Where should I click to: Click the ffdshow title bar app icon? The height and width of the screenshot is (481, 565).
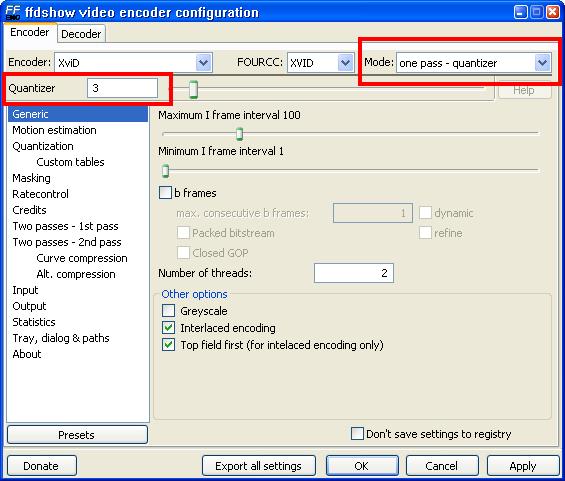pyautogui.click(x=12, y=12)
